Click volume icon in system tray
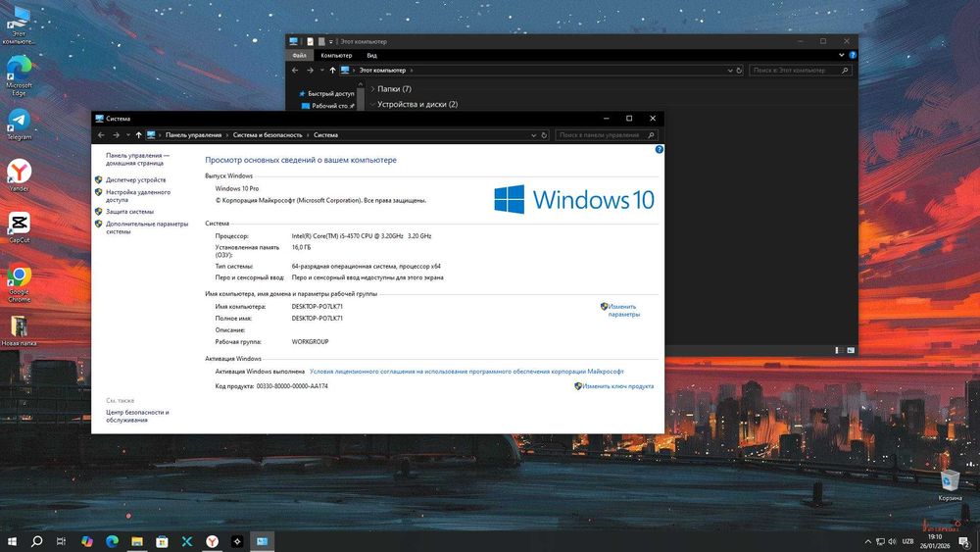The width and height of the screenshot is (980, 552). tap(892, 541)
